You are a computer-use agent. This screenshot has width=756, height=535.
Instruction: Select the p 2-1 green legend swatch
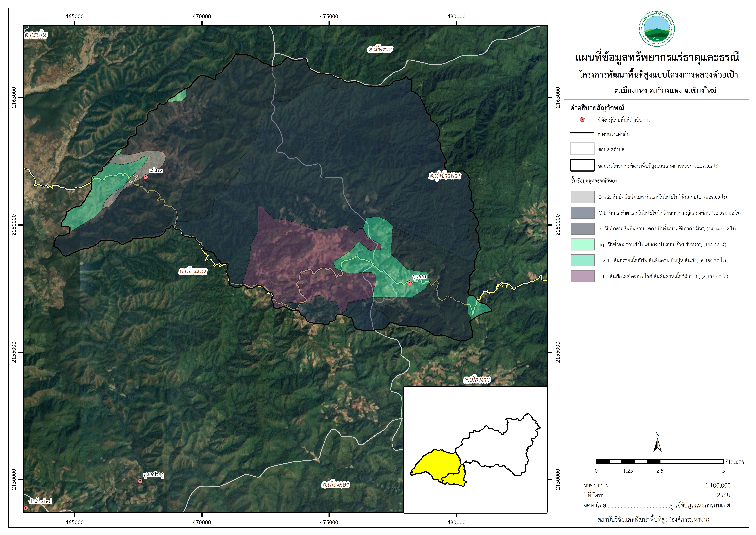click(582, 260)
